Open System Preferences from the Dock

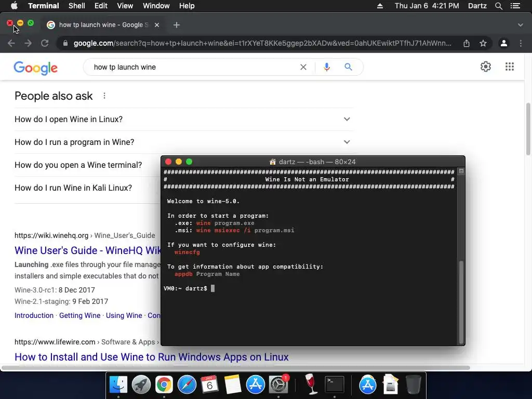(x=278, y=385)
